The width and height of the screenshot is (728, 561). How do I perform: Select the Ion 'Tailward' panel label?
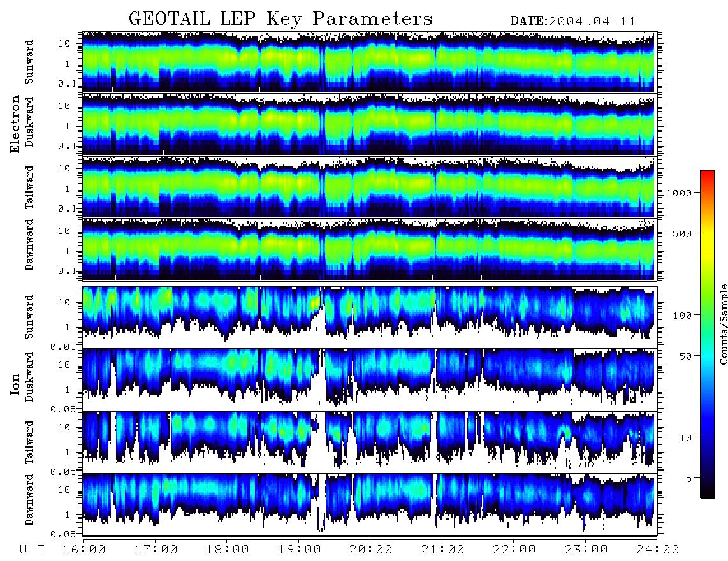[29, 442]
